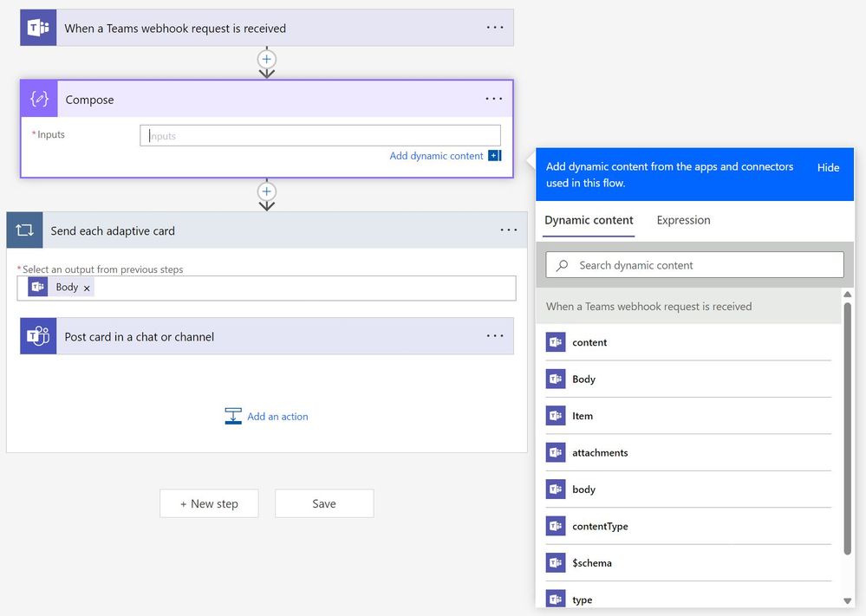Viewport: 866px width, 616px height.
Task: Open Send each adaptive card ellipsis menu
Action: coord(509,230)
